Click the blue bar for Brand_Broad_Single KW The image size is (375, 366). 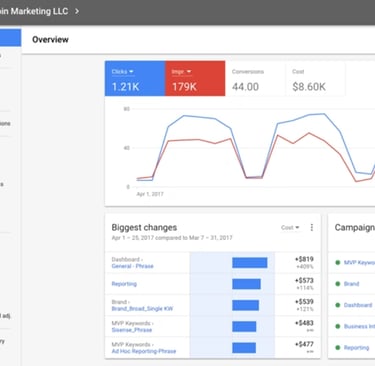coord(245,305)
